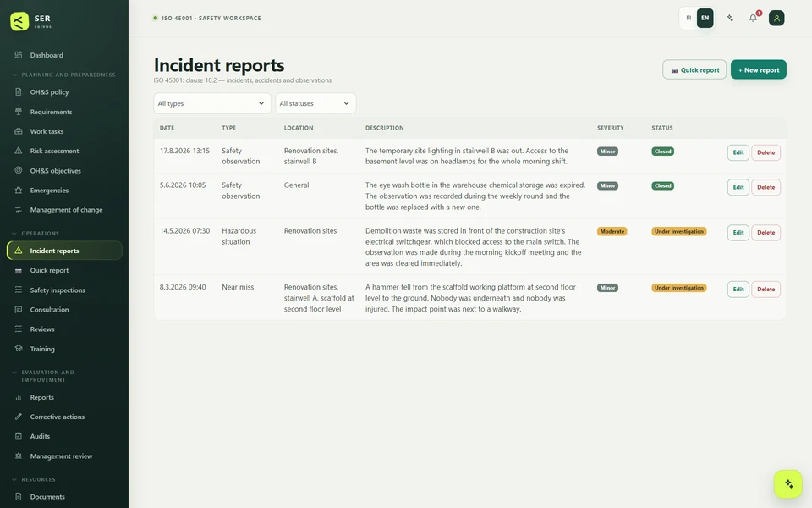The height and width of the screenshot is (508, 812).
Task: Click the sidebar Quick report camera icon
Action: 19,271
